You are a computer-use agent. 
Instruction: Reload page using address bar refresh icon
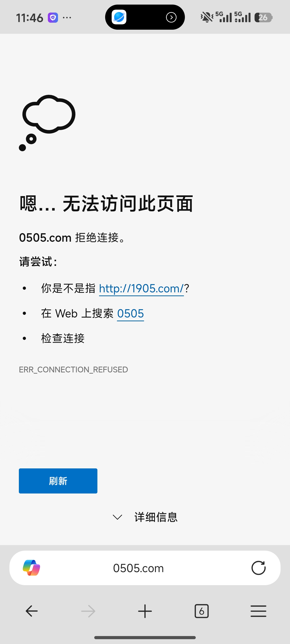point(258,568)
